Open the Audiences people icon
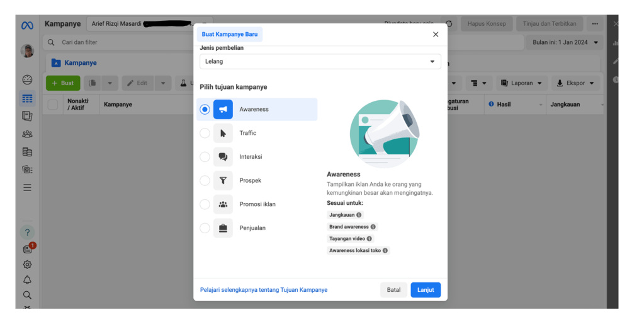The height and width of the screenshot is (329, 644). pyautogui.click(x=27, y=134)
